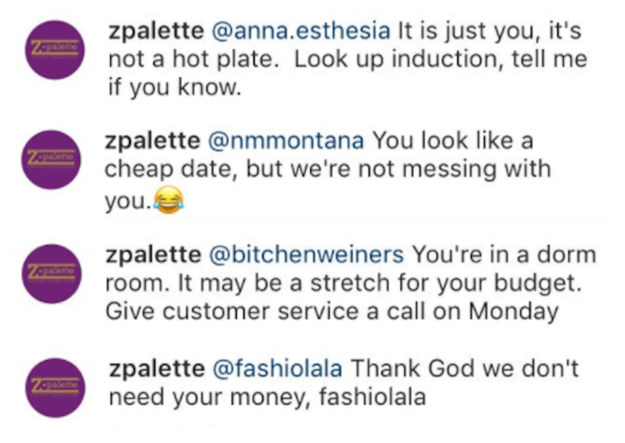Open zpalette avatar beside fashiolala reply
625x443 pixels.
pos(55,388)
